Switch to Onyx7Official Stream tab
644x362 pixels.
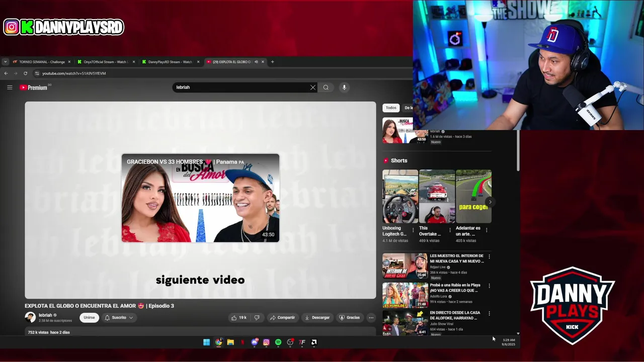click(x=106, y=62)
